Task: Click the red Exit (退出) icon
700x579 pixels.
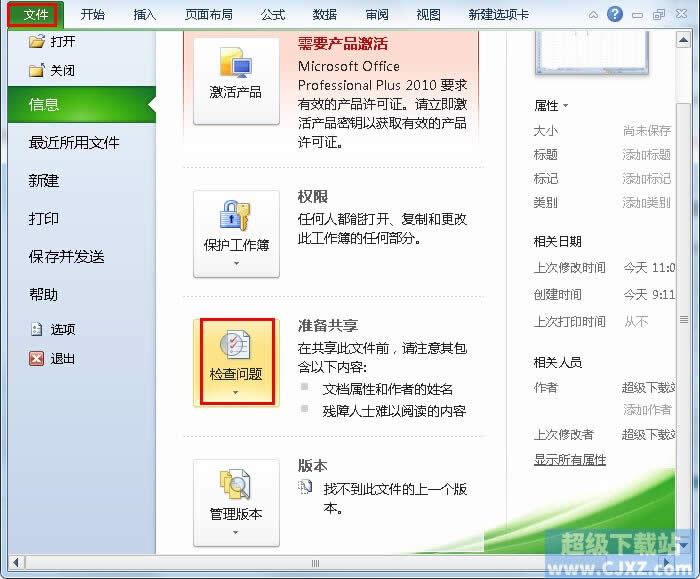Action: click(37, 358)
